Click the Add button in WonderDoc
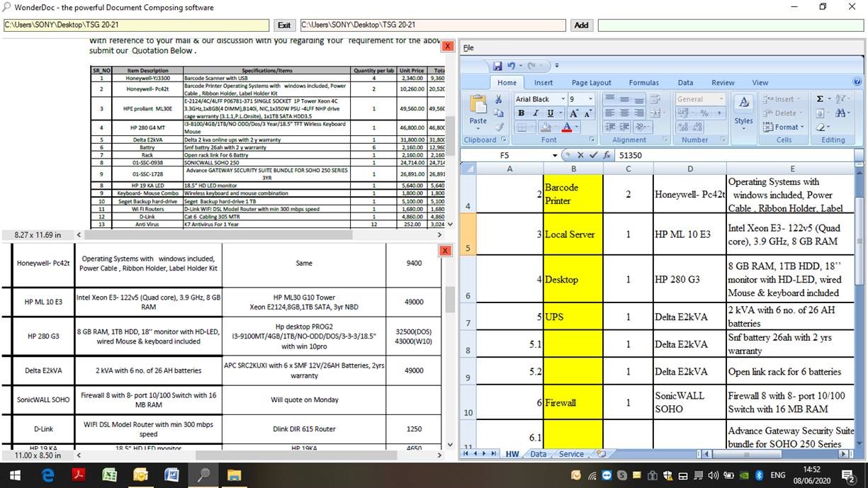 click(581, 25)
